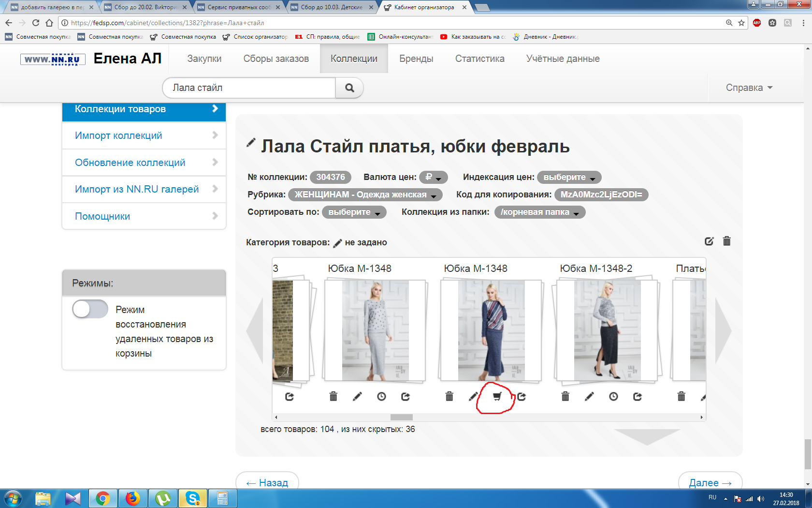Open Chrome from Windows taskbar
This screenshot has height=508, width=812.
click(x=102, y=498)
